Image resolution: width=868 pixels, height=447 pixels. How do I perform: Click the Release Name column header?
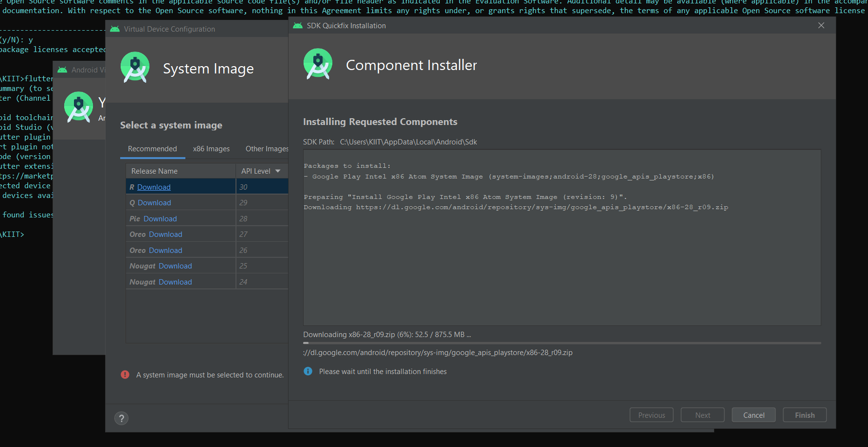pos(181,171)
